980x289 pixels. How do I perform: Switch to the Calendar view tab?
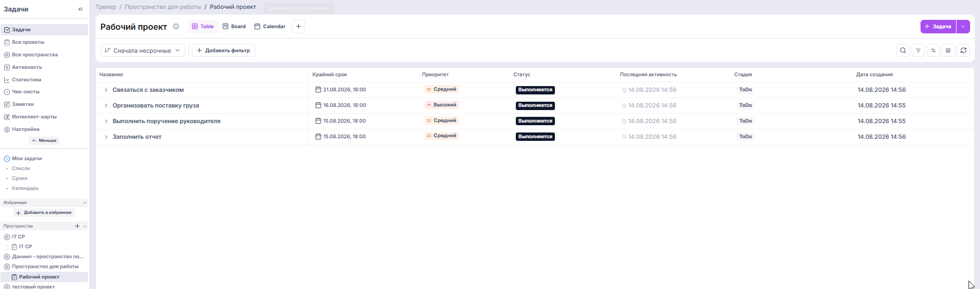pos(270,27)
